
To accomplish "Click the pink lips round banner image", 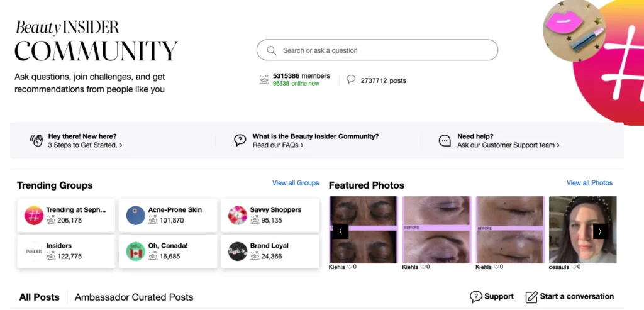I will click(574, 30).
